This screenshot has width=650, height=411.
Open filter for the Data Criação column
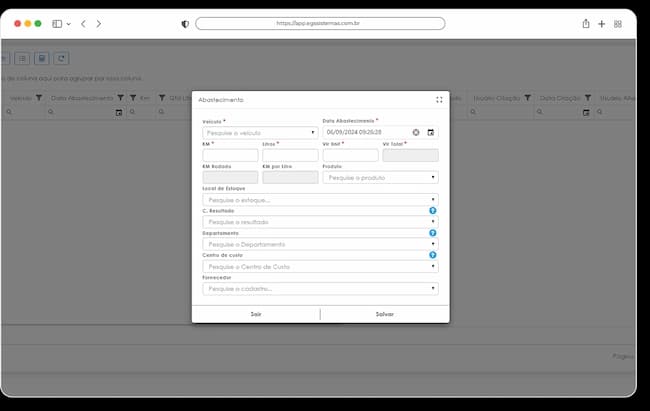tap(588, 98)
